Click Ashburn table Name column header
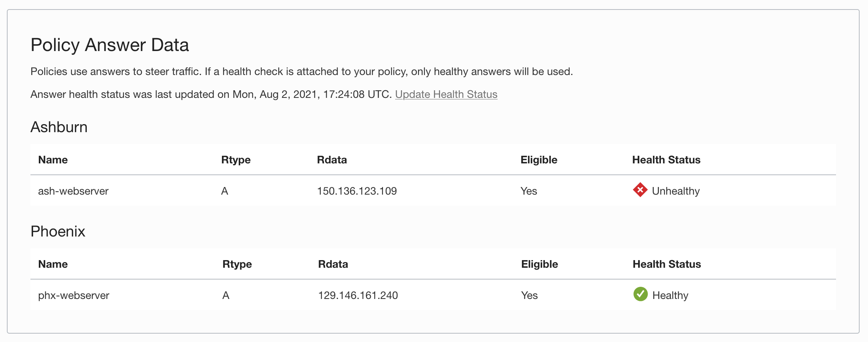This screenshot has width=868, height=342. click(53, 160)
